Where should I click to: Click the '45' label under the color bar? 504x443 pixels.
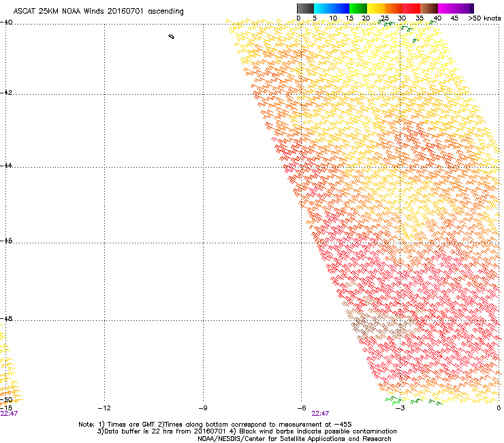coord(454,18)
